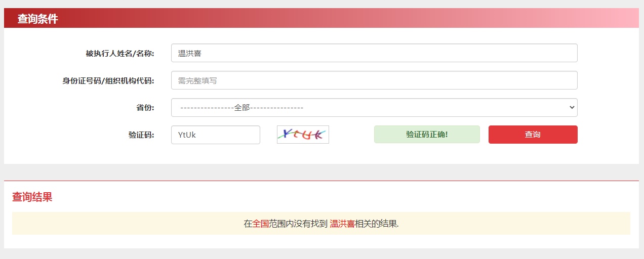Click the 验证码 field label
The image size is (644, 259).
[141, 135]
